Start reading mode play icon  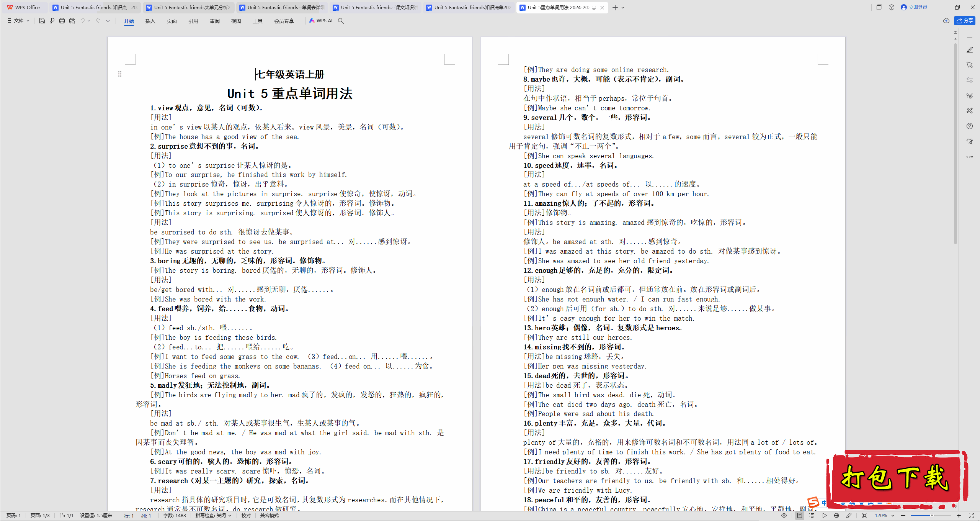tap(824, 516)
